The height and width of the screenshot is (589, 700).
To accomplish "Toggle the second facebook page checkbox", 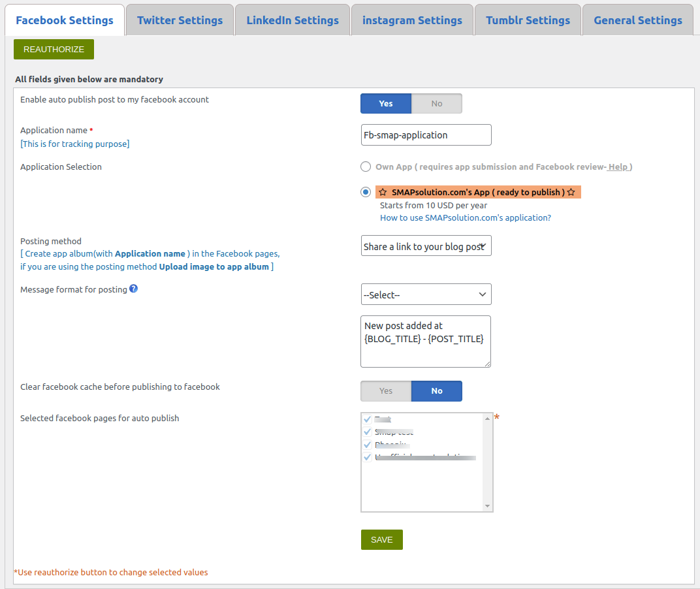I will point(368,432).
